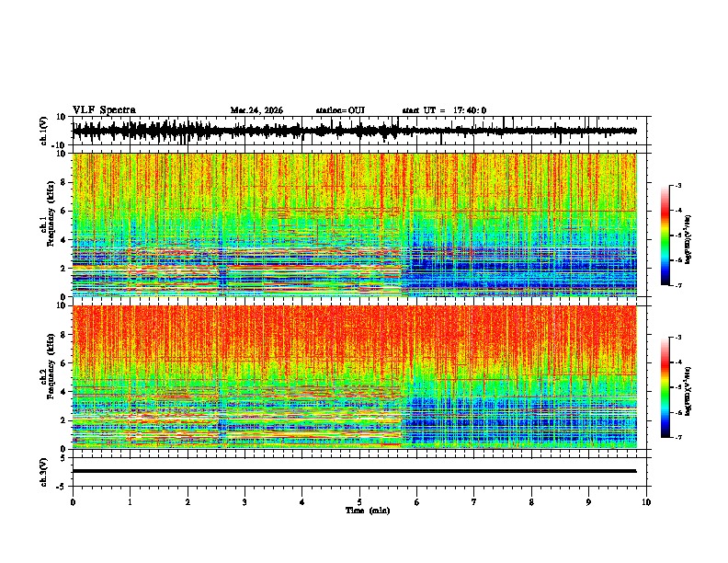Click the "ch.1 Frequency (kHz)" axis label
Screen dimensions: 728x563
click(x=48, y=214)
